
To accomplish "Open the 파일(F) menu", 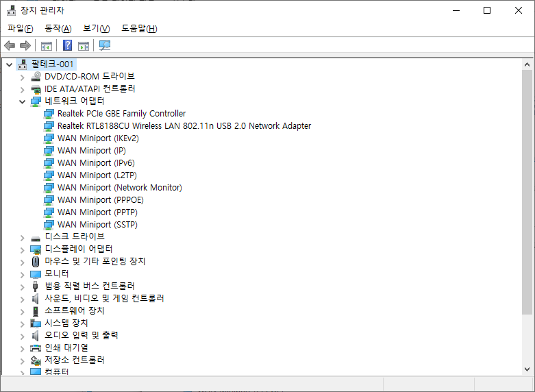I will pyautogui.click(x=21, y=29).
